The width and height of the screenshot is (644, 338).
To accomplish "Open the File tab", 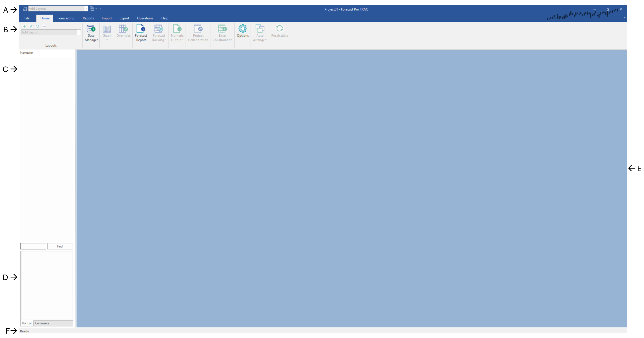I will click(27, 18).
